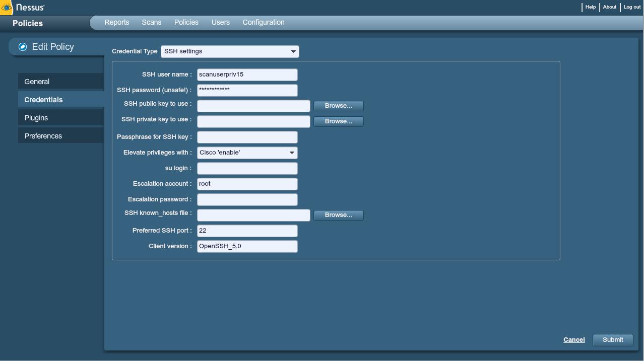Click the Edit Policy pencil icon
Screen dimensions: 644x361
point(23,47)
